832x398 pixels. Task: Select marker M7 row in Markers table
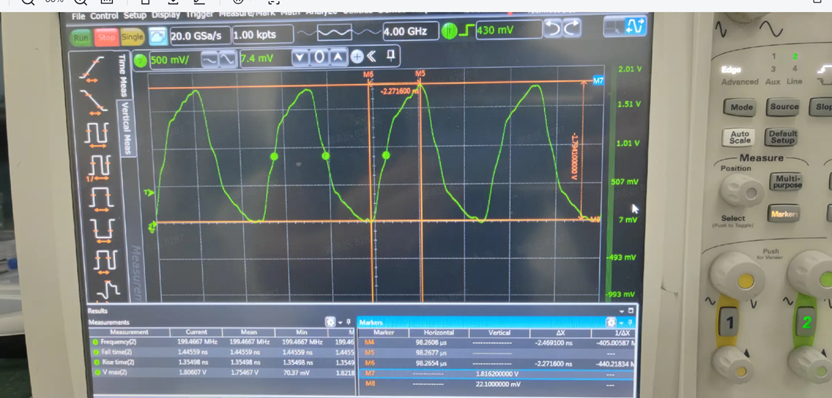pyautogui.click(x=496, y=375)
